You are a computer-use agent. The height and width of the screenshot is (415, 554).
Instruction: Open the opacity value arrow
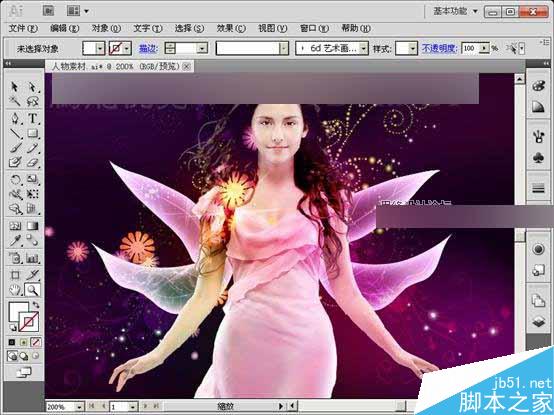tap(485, 48)
